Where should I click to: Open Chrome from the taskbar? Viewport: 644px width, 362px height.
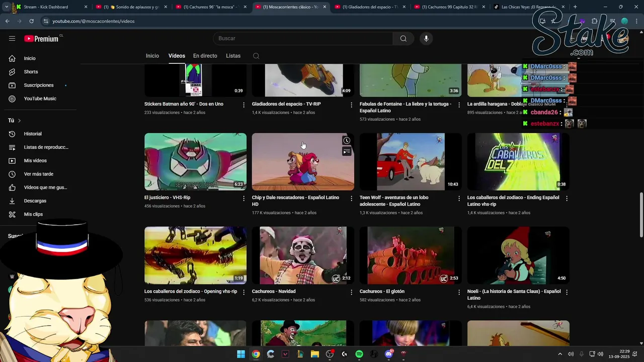point(256,354)
